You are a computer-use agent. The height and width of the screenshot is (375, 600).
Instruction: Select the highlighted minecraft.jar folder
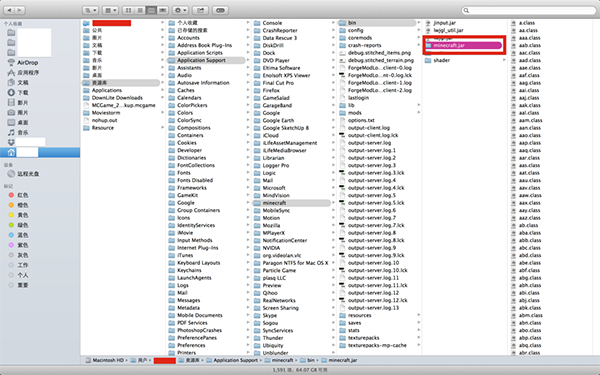(463, 46)
